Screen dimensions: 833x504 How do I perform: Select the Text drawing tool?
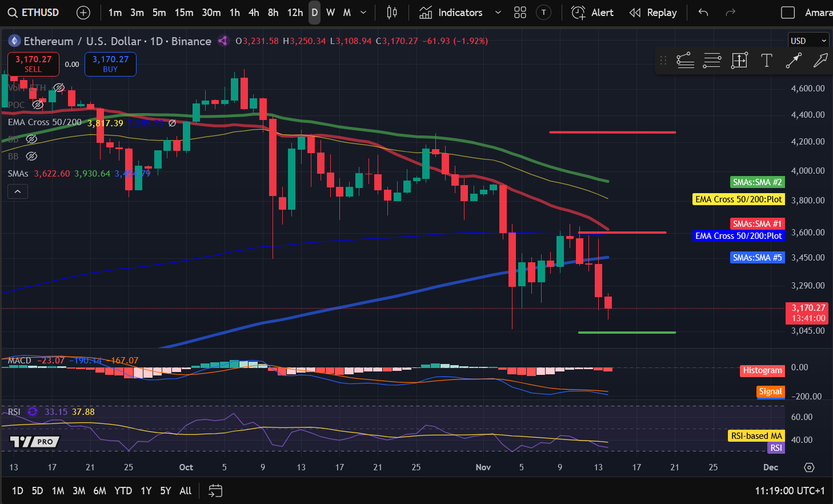(x=767, y=60)
